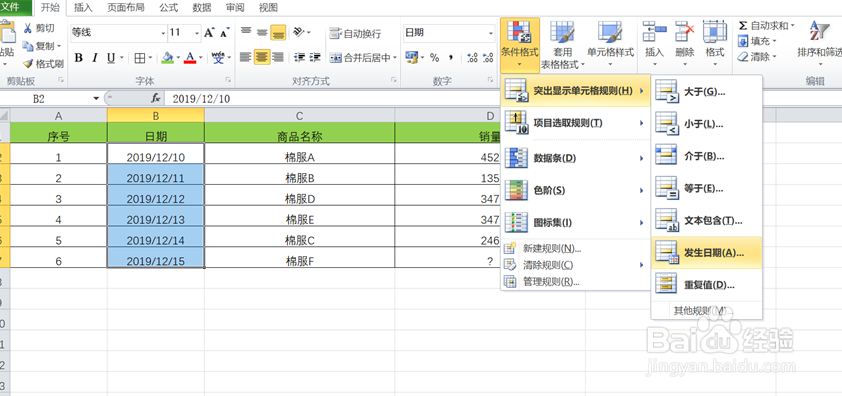The height and width of the screenshot is (396, 842).
Task: Select 小于(L) highlight rule
Action: (x=706, y=124)
